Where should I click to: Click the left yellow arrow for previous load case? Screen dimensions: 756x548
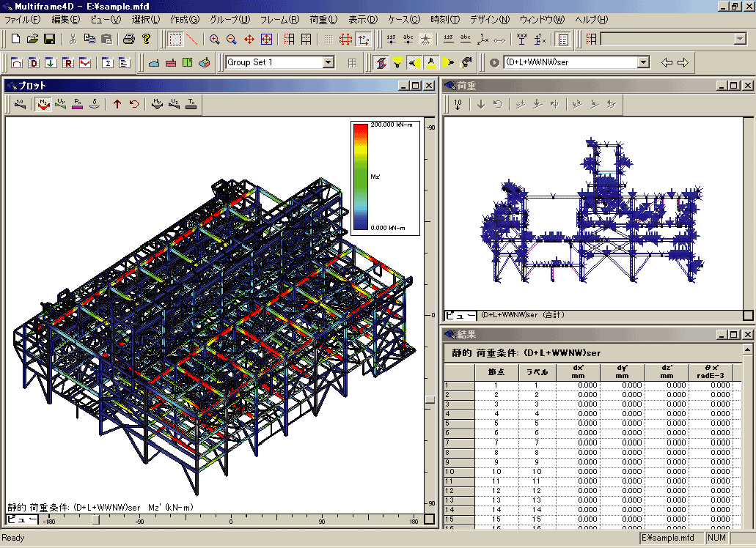coord(667,62)
